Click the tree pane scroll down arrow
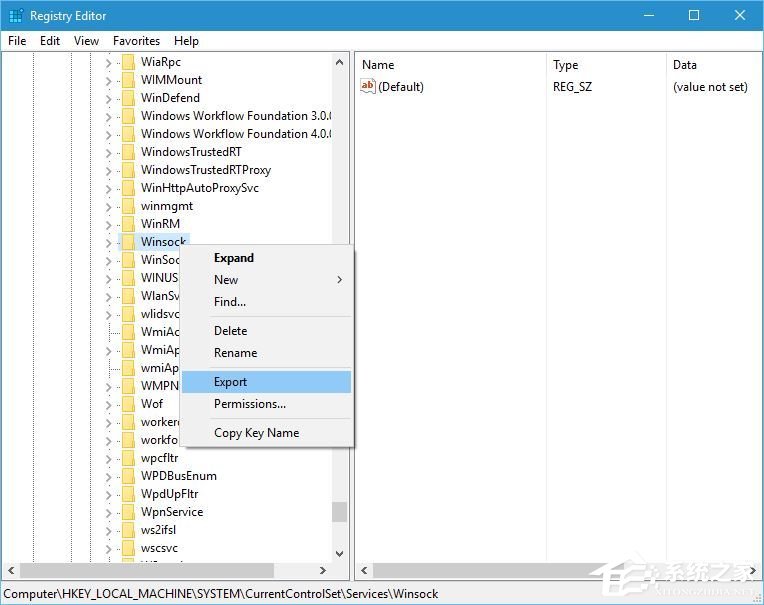 (340, 552)
